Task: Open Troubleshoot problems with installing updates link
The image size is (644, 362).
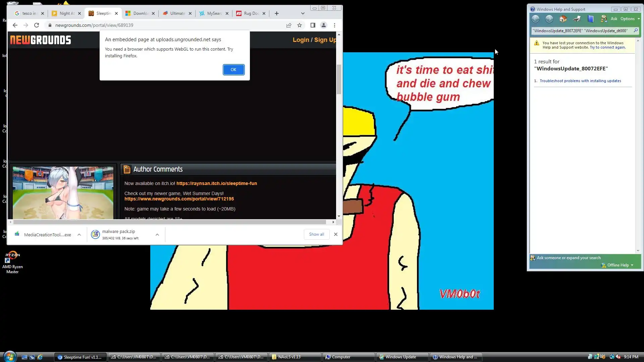Action: coord(580,81)
